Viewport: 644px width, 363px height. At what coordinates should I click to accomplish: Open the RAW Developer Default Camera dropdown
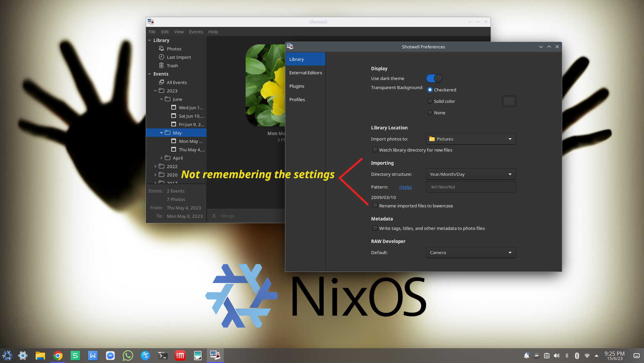click(x=471, y=252)
